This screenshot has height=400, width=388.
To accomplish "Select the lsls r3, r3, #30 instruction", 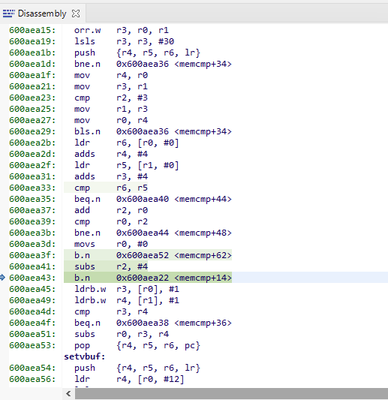I will point(124,41).
